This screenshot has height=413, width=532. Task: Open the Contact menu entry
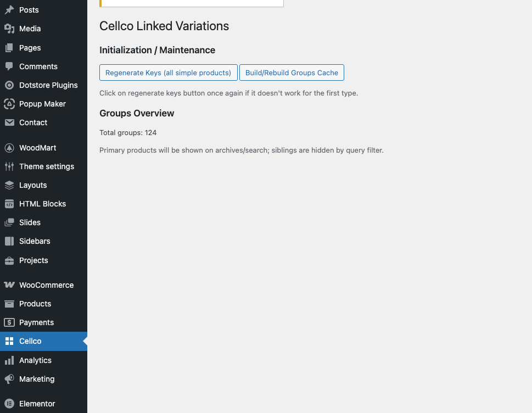coord(44,122)
